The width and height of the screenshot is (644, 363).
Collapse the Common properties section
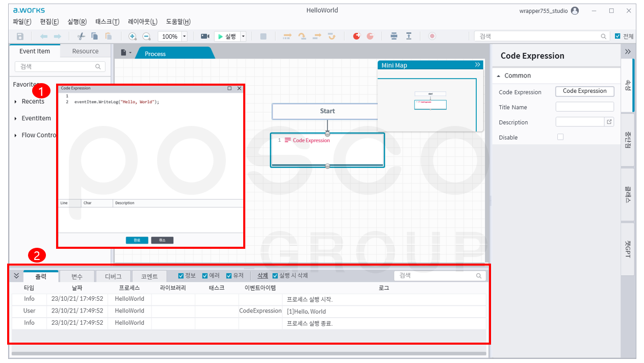tap(499, 75)
